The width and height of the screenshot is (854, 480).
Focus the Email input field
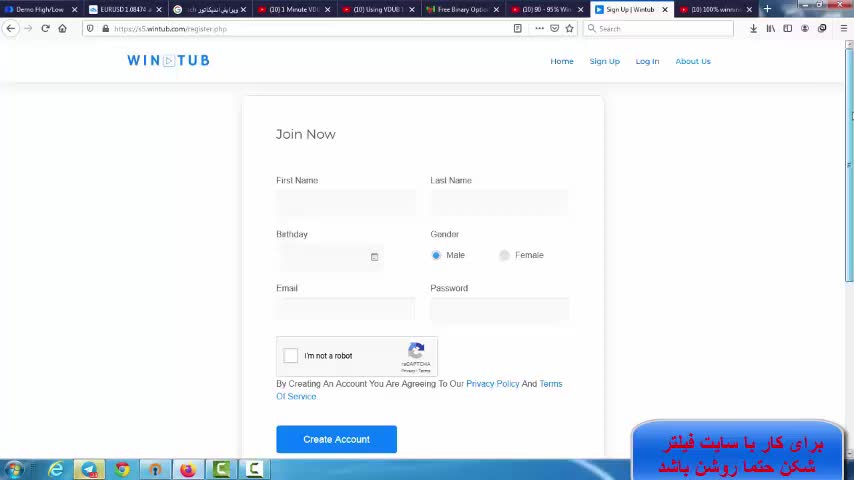click(346, 310)
